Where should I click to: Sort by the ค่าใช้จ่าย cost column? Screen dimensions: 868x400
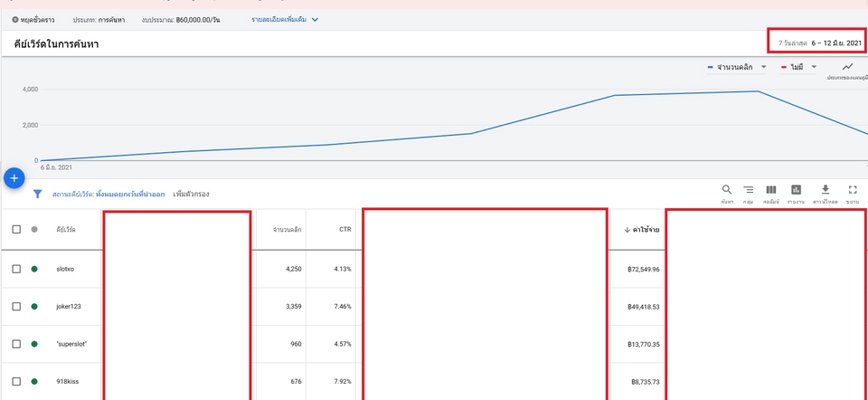pyautogui.click(x=641, y=229)
